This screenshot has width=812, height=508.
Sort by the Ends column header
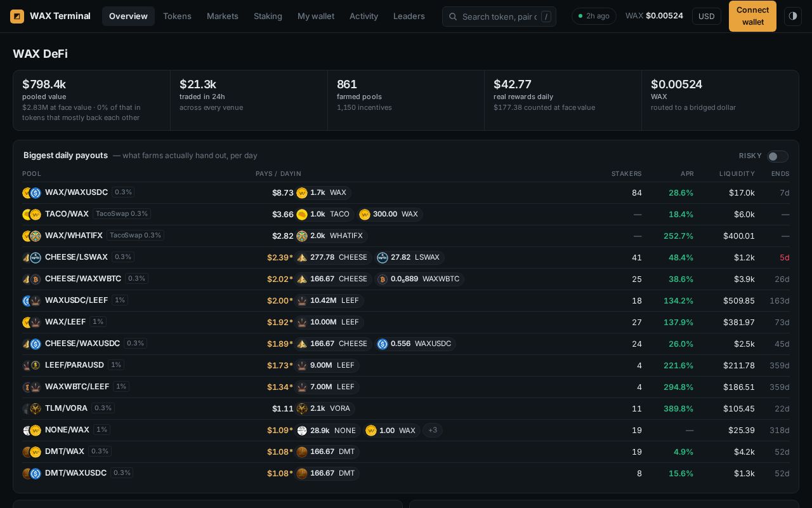tap(780, 174)
